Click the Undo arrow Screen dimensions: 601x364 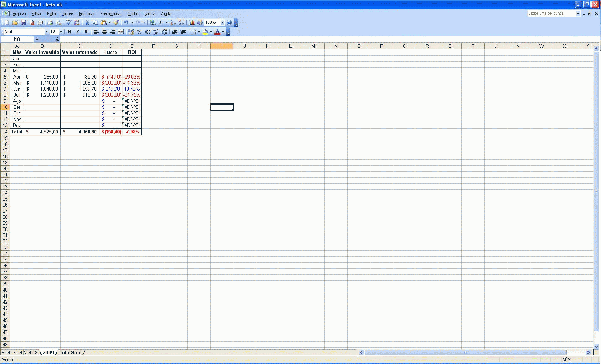point(126,22)
